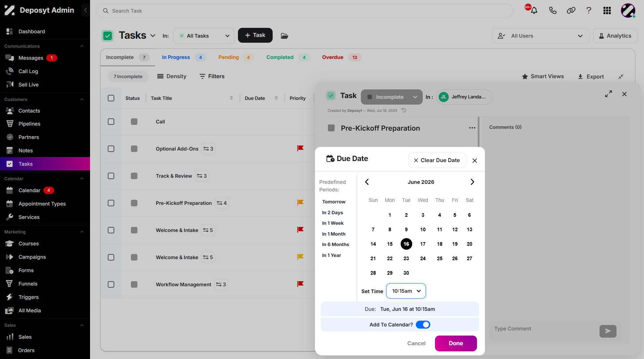
Task: Click the Analytics button
Action: tap(615, 36)
